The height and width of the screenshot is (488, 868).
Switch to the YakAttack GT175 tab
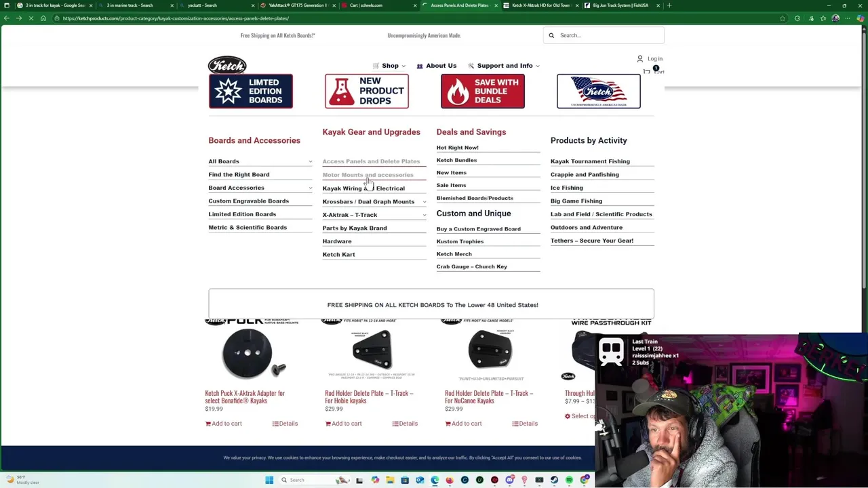[x=298, y=5]
